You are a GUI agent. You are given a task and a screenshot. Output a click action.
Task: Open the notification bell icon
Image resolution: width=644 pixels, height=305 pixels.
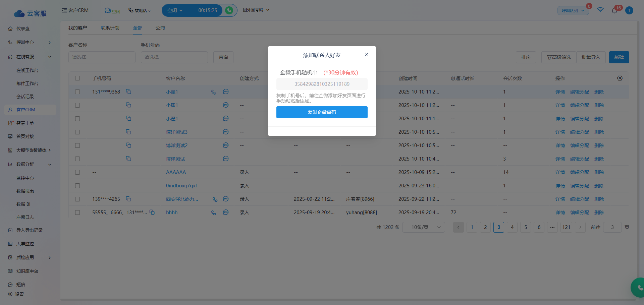pyautogui.click(x=614, y=11)
